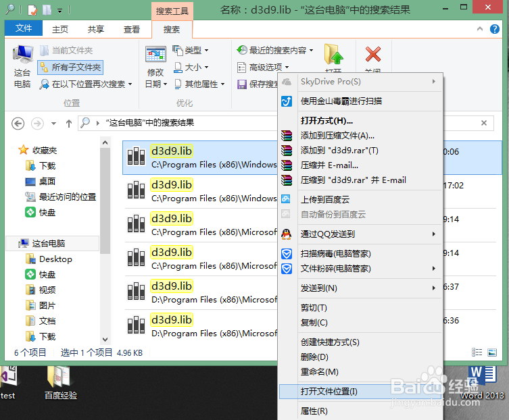Viewport: 509px width, 420px height.
Task: Collapse the ribbon with the chevron
Action: [x=480, y=29]
